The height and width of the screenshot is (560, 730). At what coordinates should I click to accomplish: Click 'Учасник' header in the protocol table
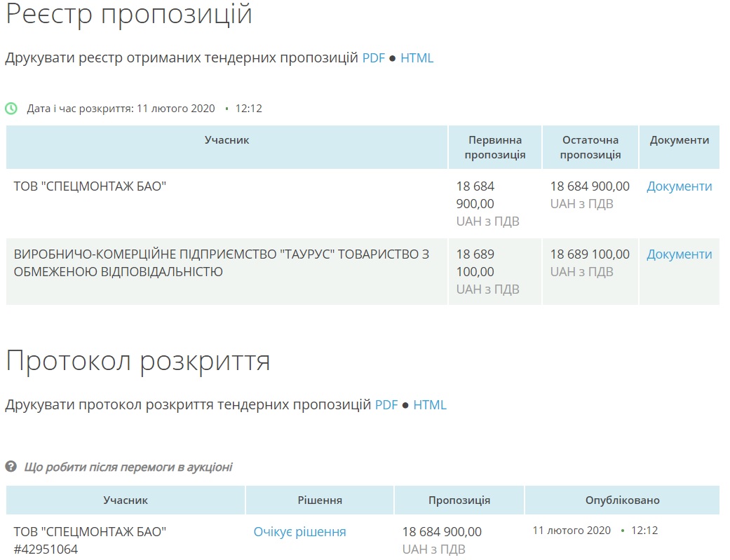pyautogui.click(x=126, y=500)
